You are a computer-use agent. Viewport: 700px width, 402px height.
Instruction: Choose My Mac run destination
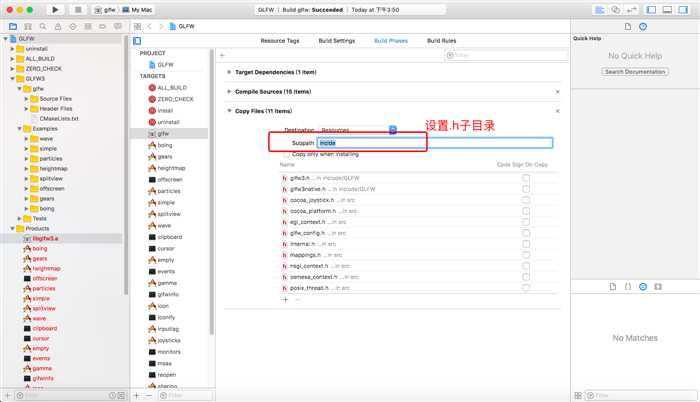click(x=138, y=10)
